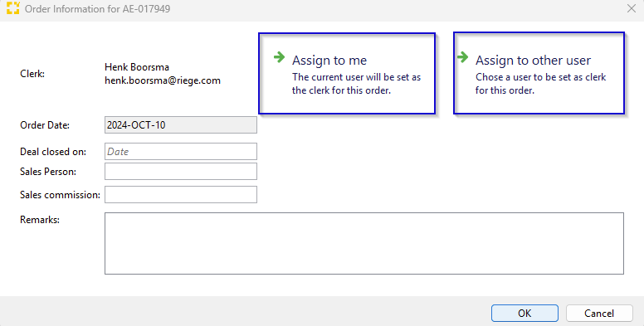The height and width of the screenshot is (326, 644).
Task: Click the clerk name Henk Boorsma
Action: (x=137, y=67)
